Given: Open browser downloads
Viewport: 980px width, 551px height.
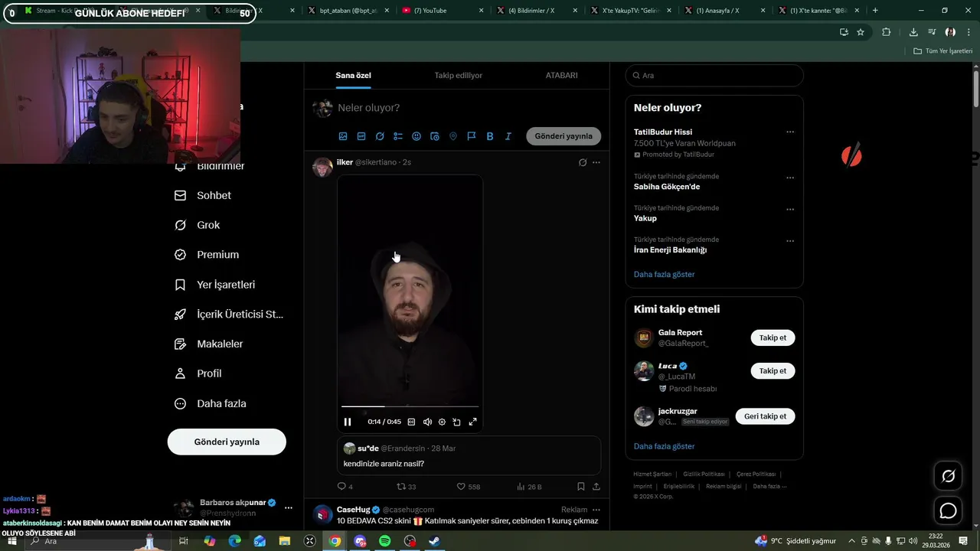Looking at the screenshot, I should [x=913, y=32].
